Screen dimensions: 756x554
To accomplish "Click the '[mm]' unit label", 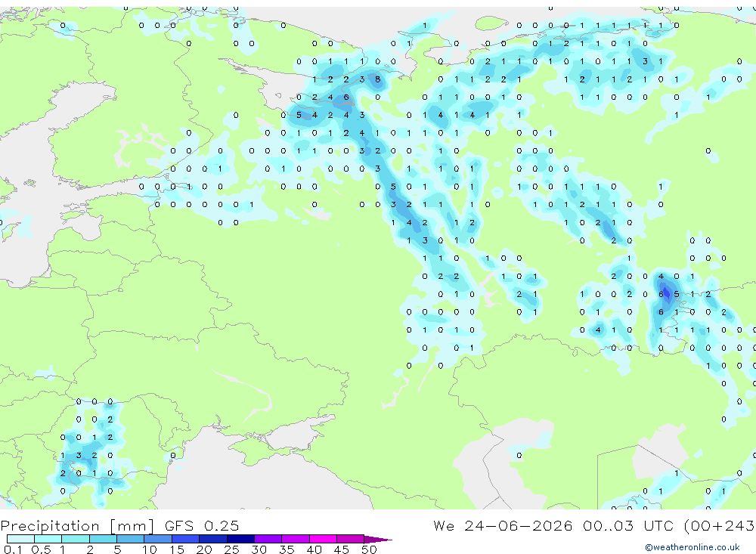I will pos(132,526).
